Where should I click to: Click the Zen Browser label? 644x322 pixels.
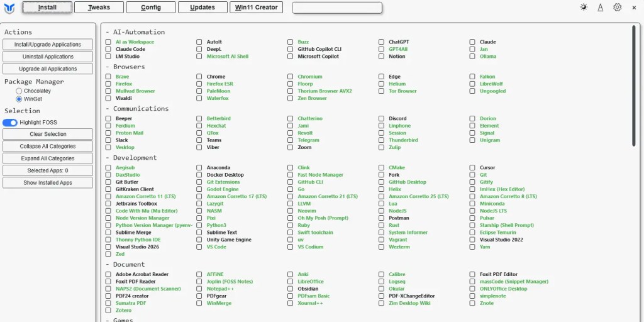(x=312, y=98)
